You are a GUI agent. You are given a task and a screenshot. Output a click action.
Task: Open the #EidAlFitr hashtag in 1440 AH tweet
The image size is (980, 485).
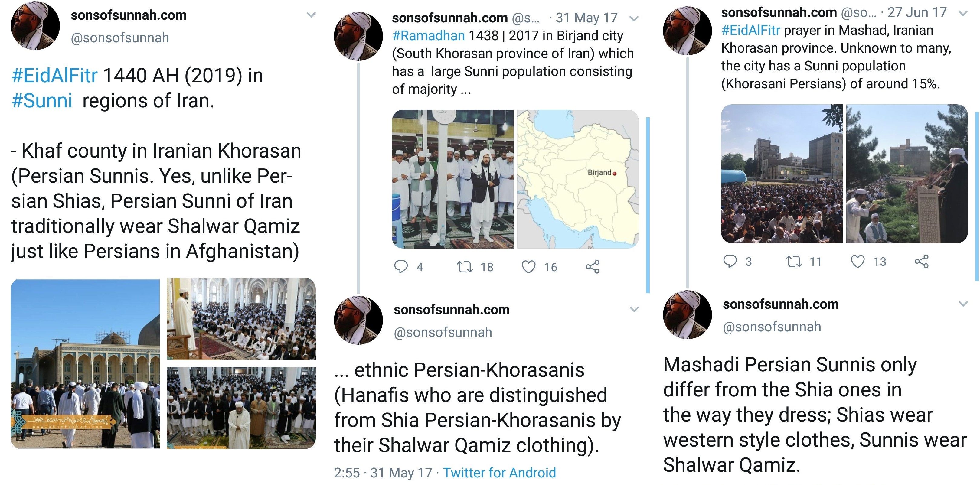pyautogui.click(x=54, y=75)
